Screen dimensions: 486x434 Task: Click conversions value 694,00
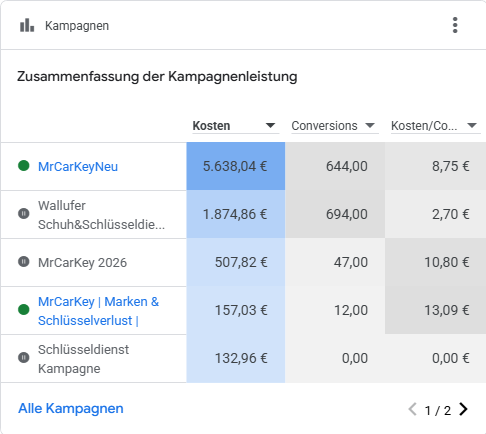(347, 214)
